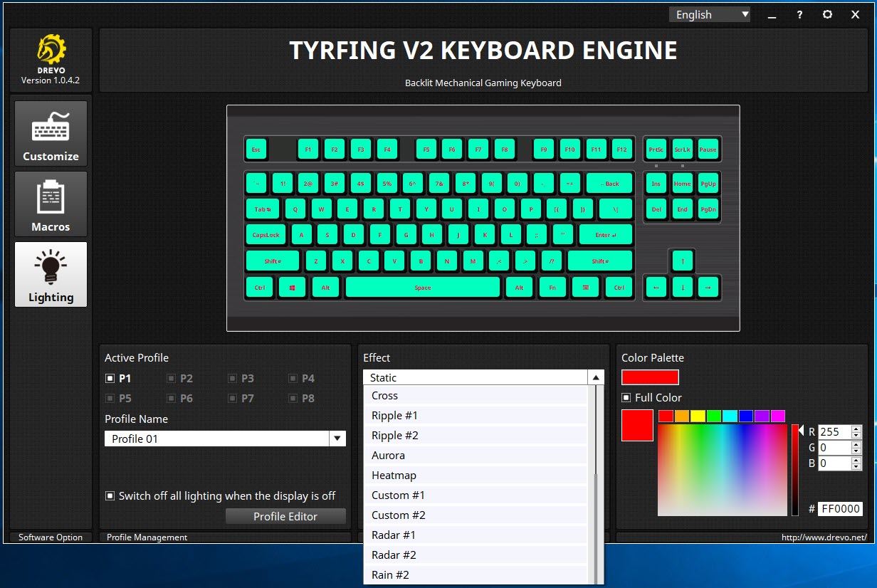Select active profile P8

[302, 399]
